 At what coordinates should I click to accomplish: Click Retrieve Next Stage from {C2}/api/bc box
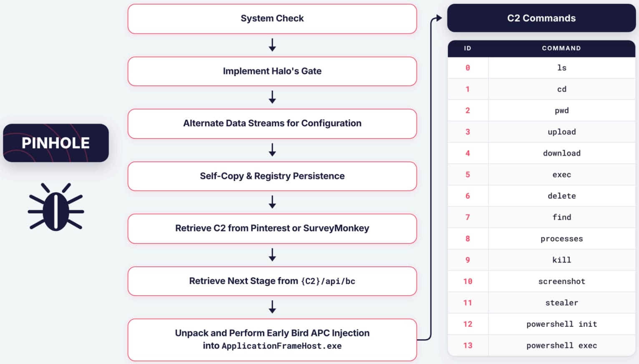tap(272, 281)
